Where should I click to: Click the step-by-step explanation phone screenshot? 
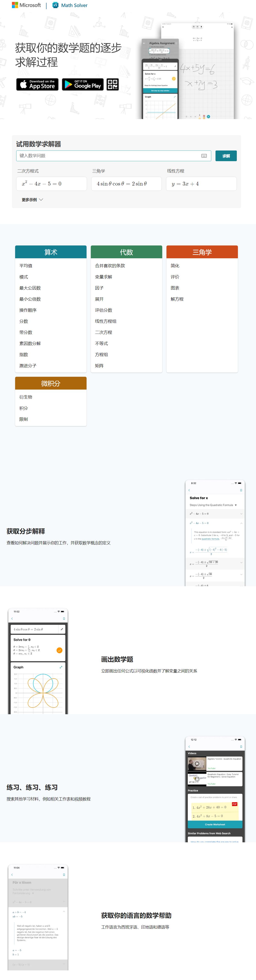pos(215,533)
